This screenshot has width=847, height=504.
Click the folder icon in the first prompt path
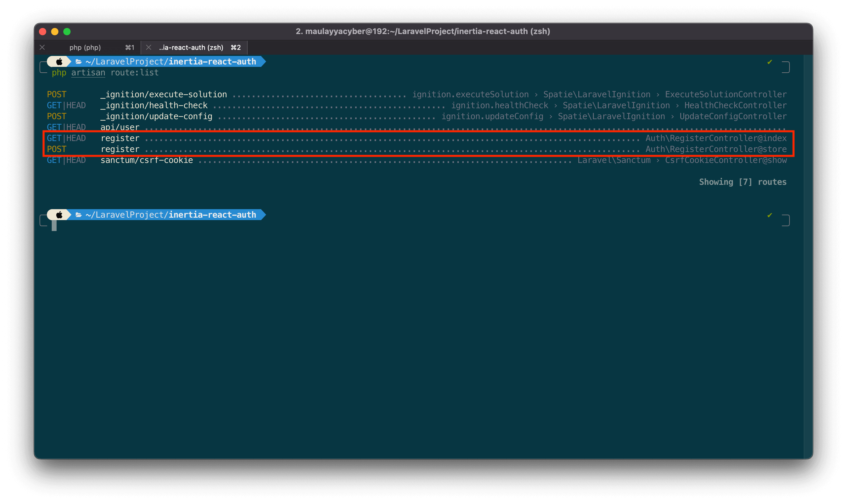pyautogui.click(x=78, y=62)
